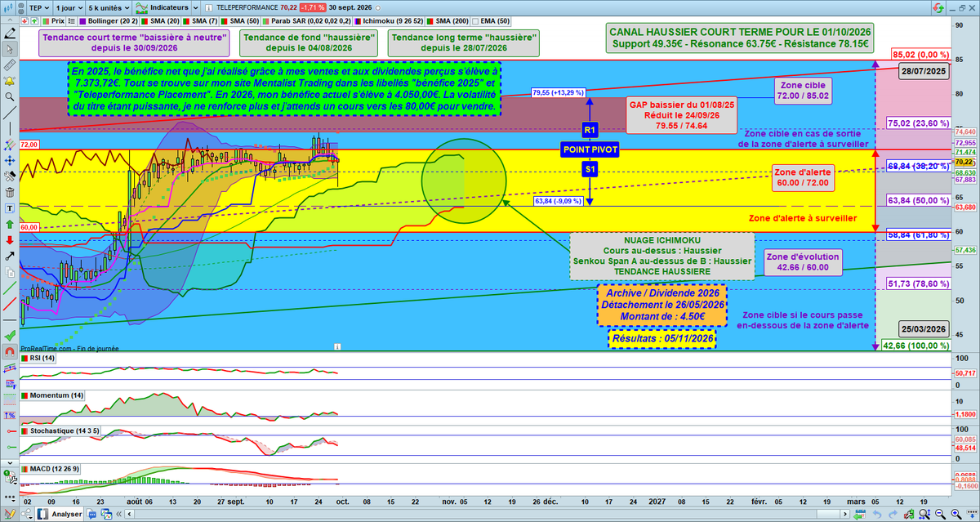
Task: Expand the '5 k unités' dropdown
Action: tap(109, 8)
